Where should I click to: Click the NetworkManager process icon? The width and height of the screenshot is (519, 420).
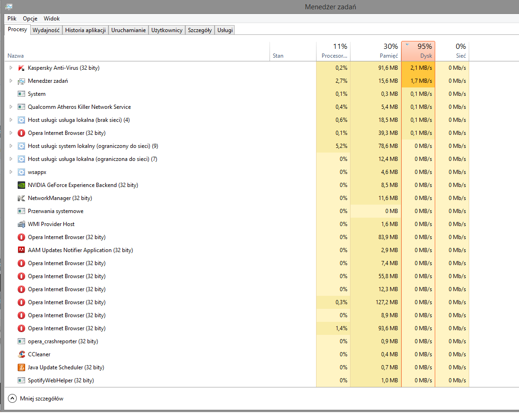[21, 198]
